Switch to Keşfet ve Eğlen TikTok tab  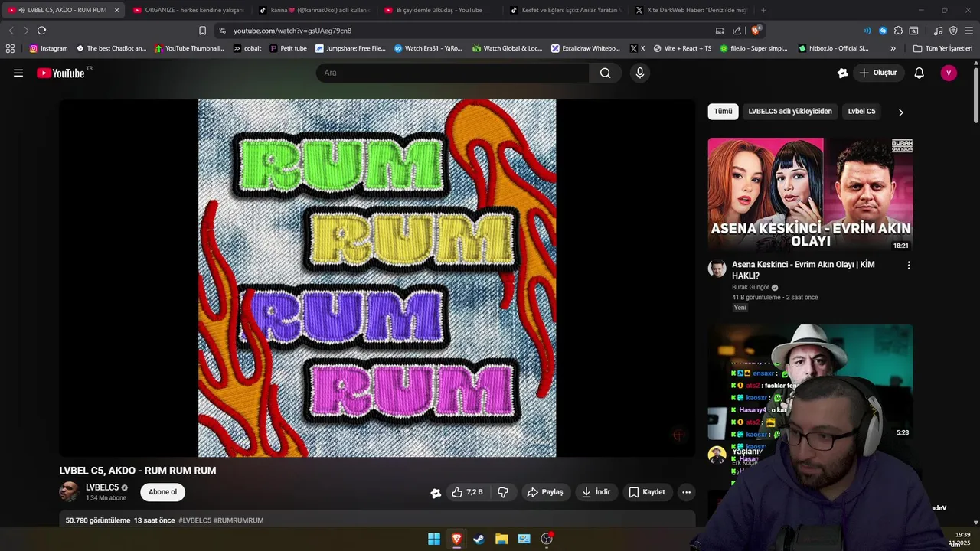click(x=565, y=10)
